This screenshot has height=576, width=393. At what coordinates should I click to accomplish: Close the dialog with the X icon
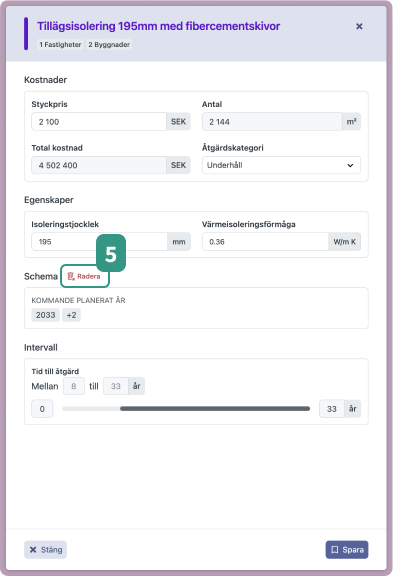[359, 26]
